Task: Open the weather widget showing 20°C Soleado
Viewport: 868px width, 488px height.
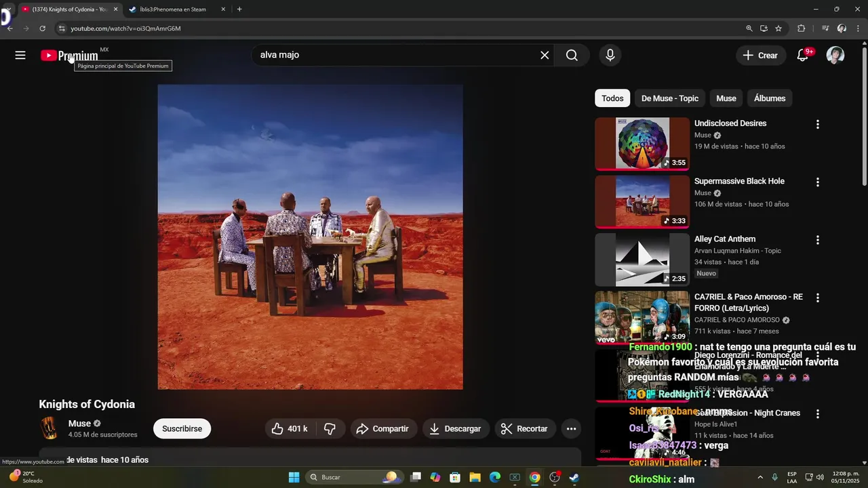Action: (x=27, y=477)
